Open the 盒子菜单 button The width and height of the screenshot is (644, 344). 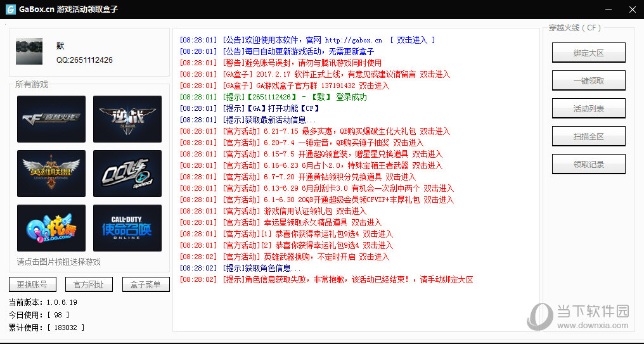146,284
